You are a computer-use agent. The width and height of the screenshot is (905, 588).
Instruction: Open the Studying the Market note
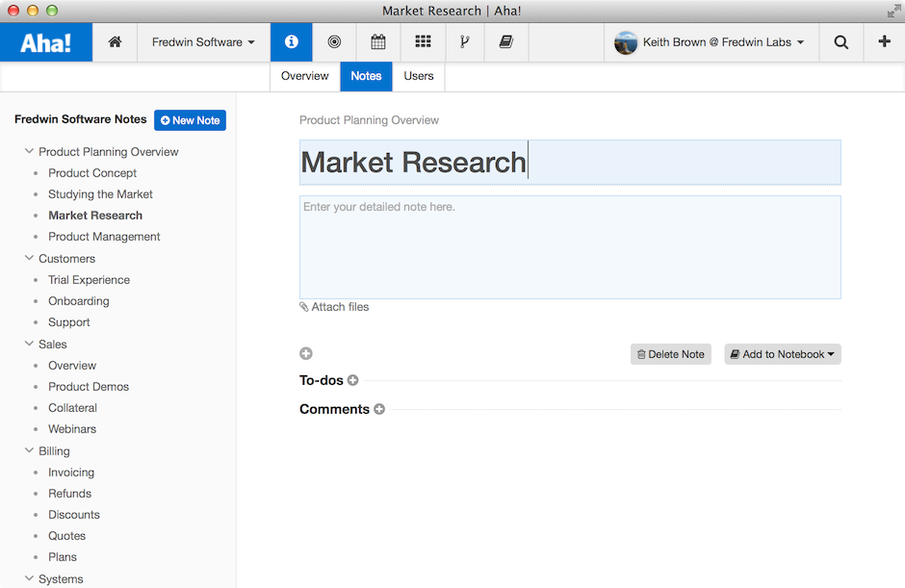click(100, 194)
